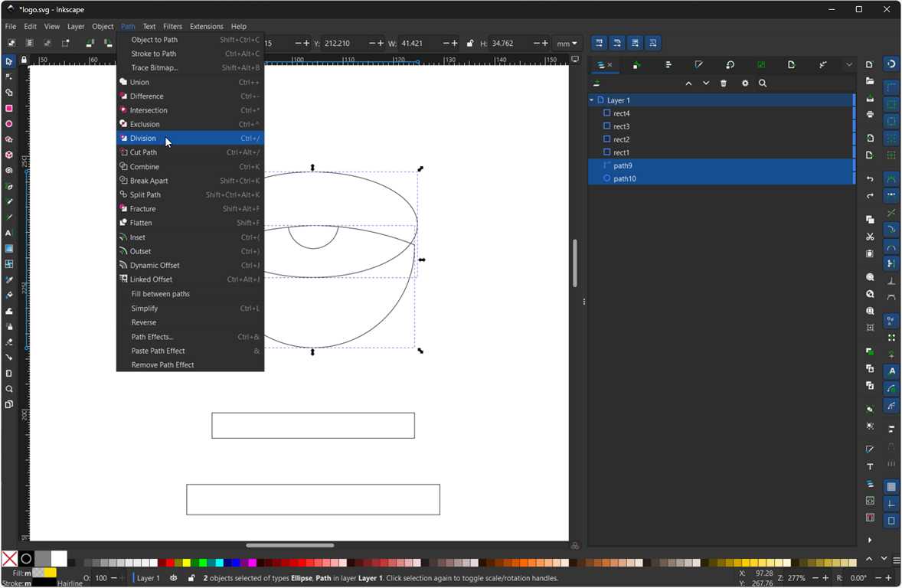Expand the dock tabs overflow chevron
The height and width of the screenshot is (588, 902).
[x=849, y=65]
